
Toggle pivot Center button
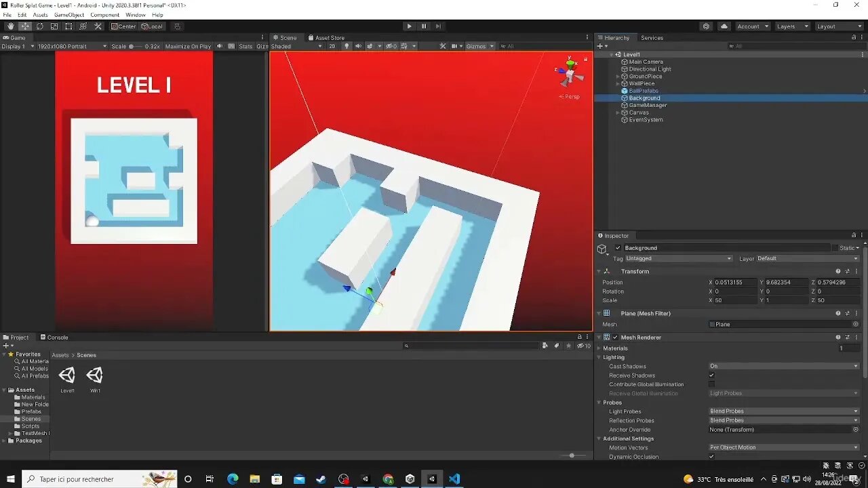[x=123, y=26]
